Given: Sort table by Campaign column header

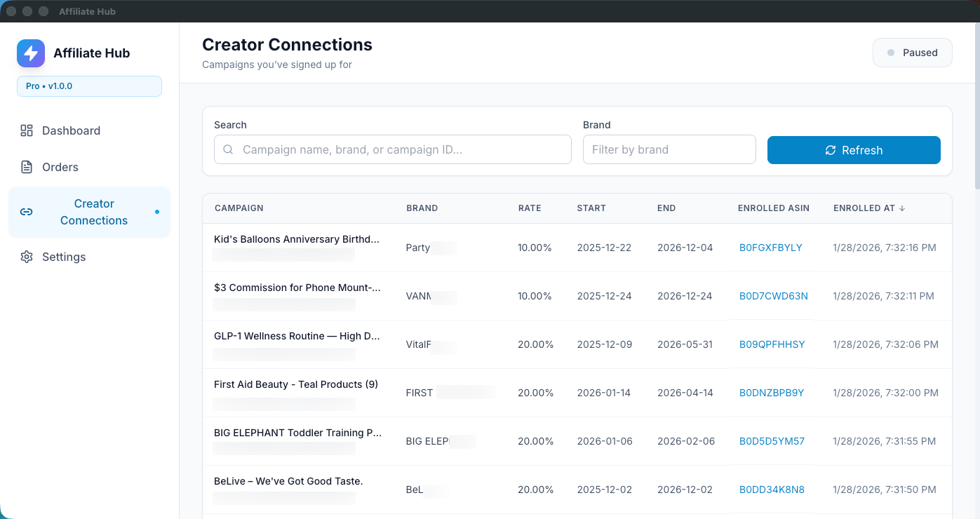Looking at the screenshot, I should click(239, 208).
